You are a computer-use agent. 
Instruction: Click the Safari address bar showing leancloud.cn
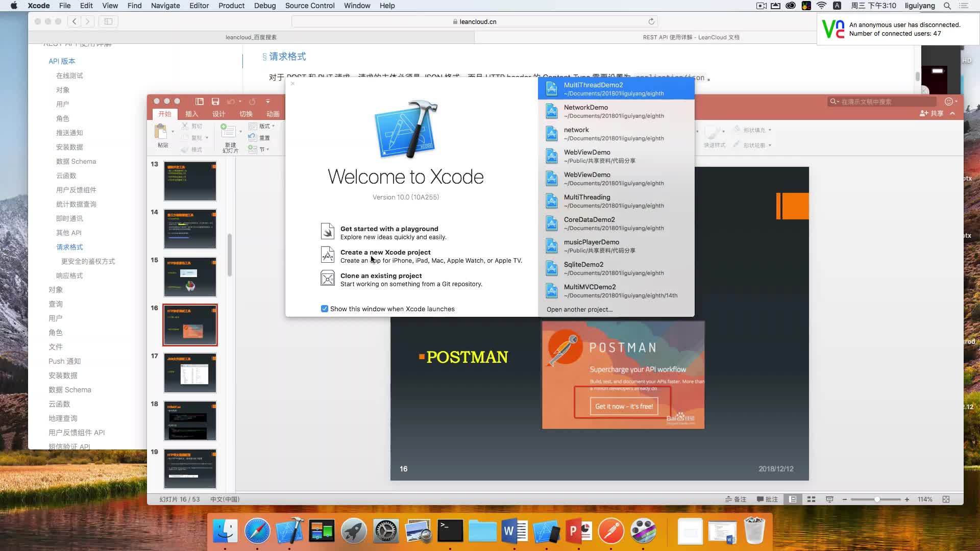pyautogui.click(x=474, y=21)
